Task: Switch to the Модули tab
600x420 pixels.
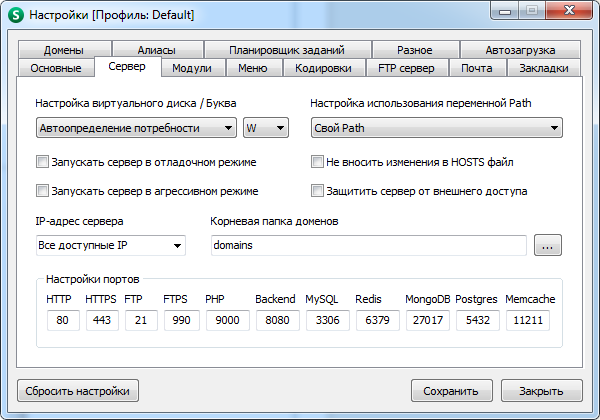Action: pos(191,68)
